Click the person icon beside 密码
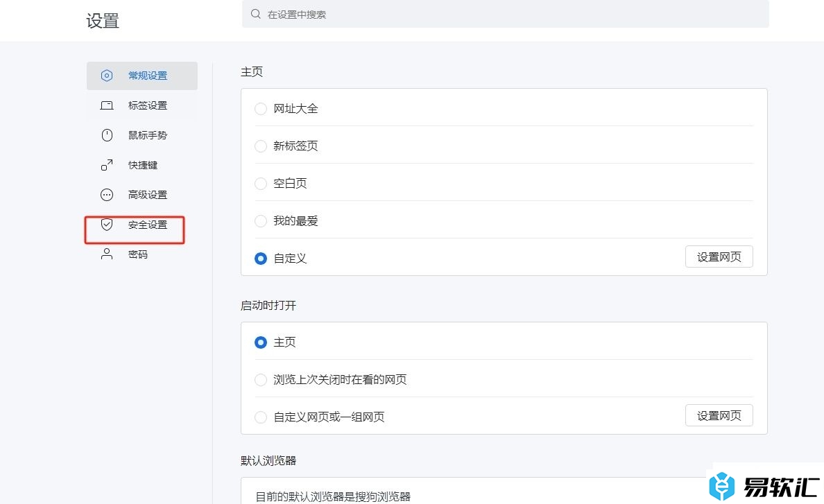Viewport: 824px width, 504px height. [107, 254]
